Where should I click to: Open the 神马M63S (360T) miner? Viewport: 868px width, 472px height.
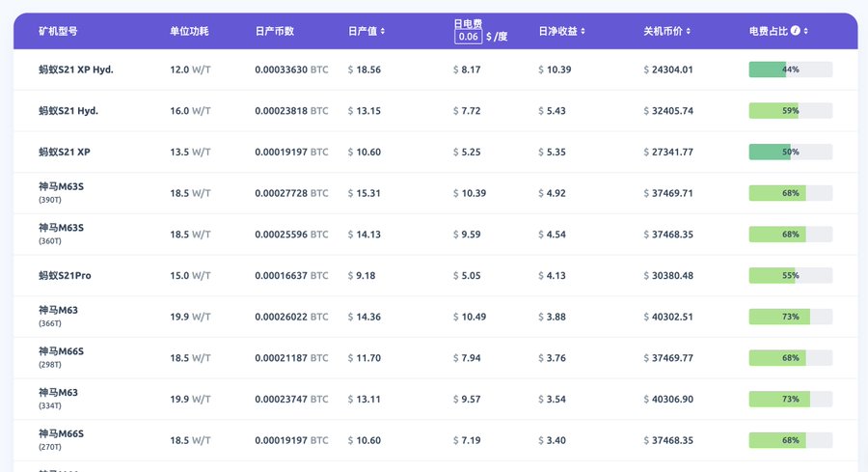tap(61, 234)
